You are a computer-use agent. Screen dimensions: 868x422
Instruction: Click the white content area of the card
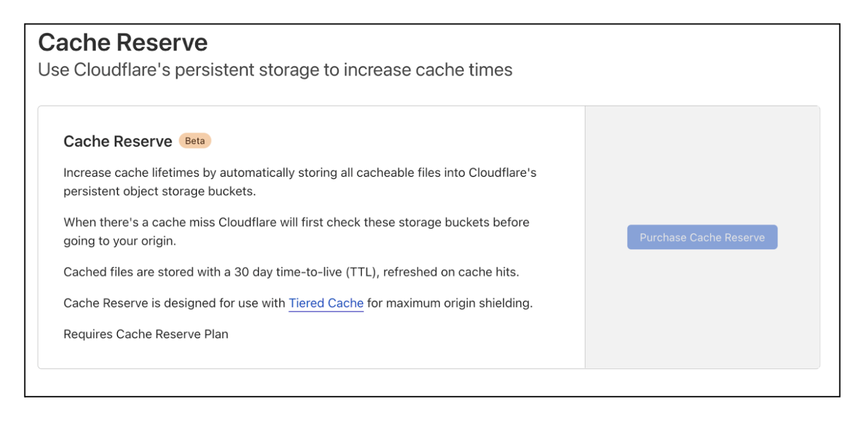pos(311,351)
